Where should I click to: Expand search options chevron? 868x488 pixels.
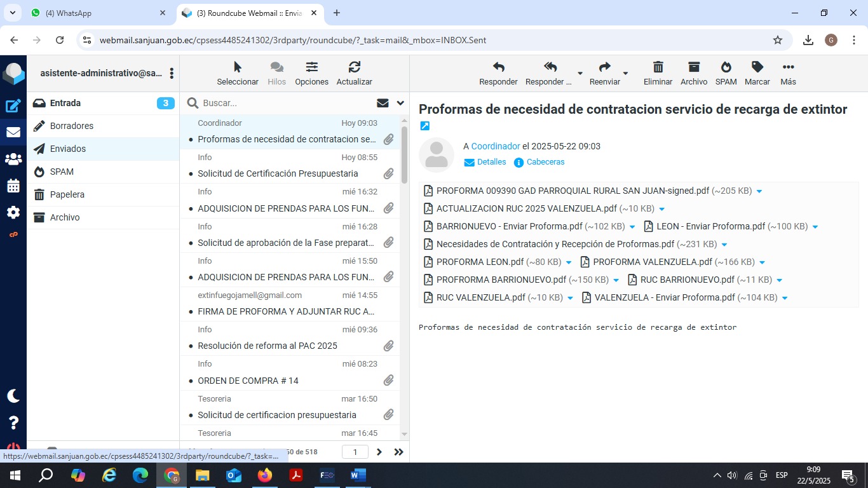(400, 103)
